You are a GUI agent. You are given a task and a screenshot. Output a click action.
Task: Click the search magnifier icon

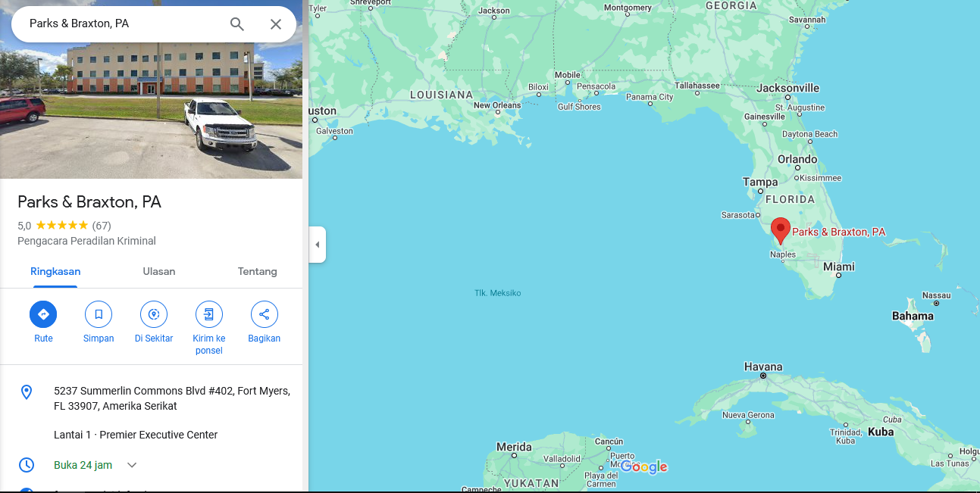click(237, 24)
